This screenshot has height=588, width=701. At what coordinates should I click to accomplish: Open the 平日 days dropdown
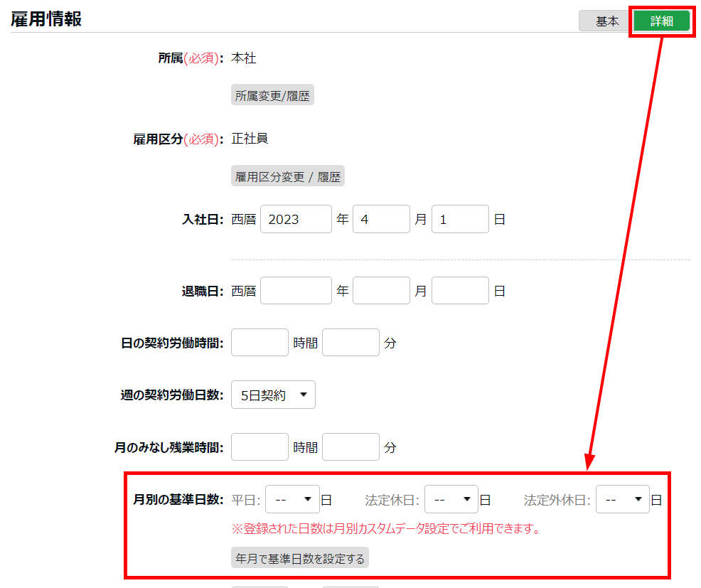[x=292, y=500]
